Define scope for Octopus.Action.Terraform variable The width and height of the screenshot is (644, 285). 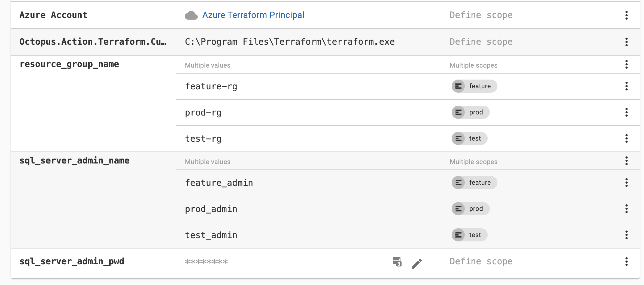coord(481,42)
